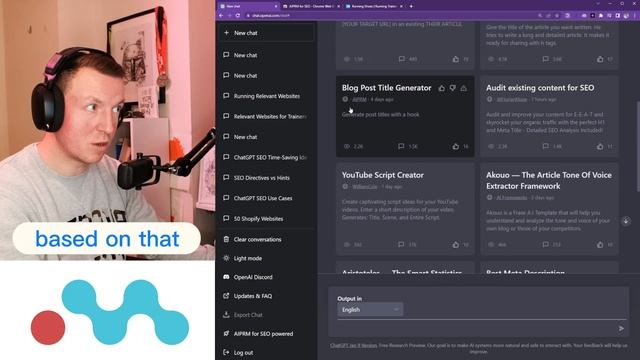Click the trash icon for Clear conversations
This screenshot has height=360, width=640.
click(227, 239)
